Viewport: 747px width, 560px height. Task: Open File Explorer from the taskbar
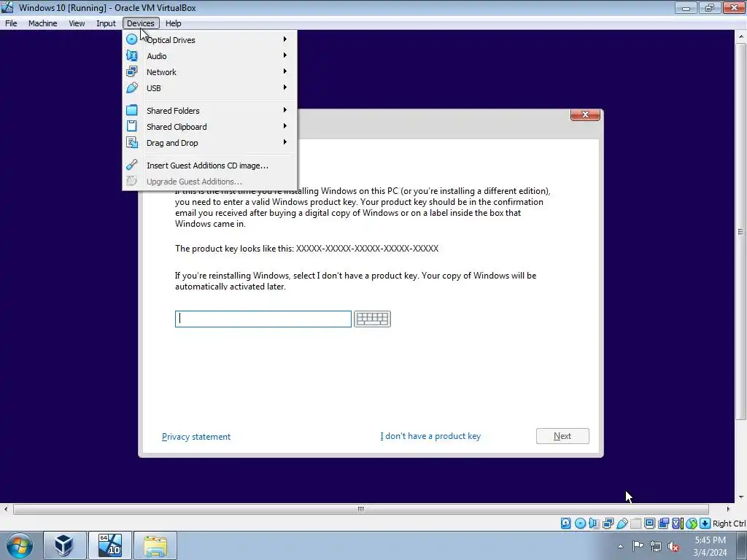tap(155, 545)
